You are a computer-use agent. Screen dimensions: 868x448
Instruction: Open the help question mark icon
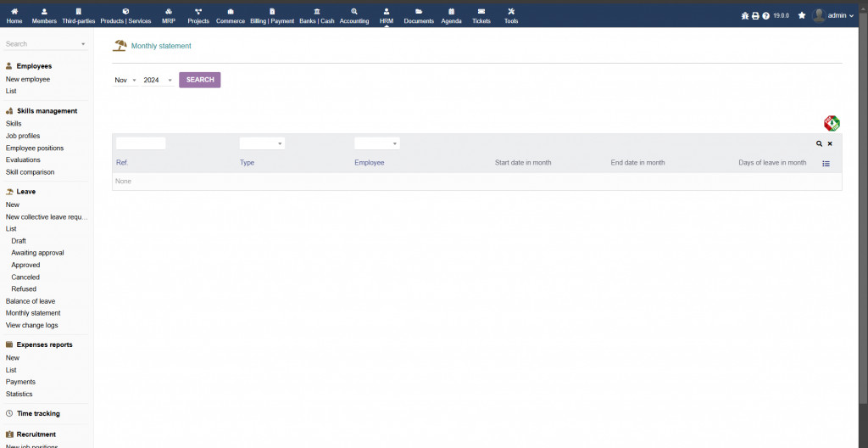(x=765, y=16)
